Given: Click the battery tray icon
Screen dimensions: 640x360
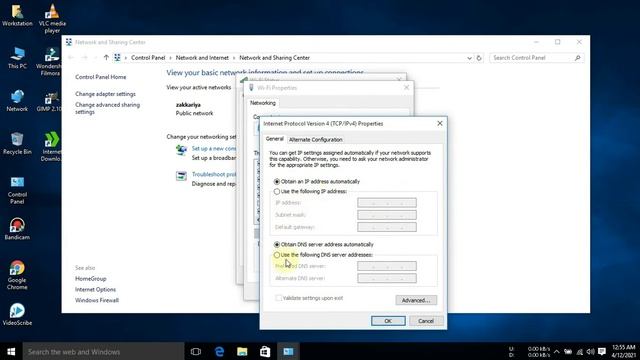Looking at the screenshot, I should (568, 351).
